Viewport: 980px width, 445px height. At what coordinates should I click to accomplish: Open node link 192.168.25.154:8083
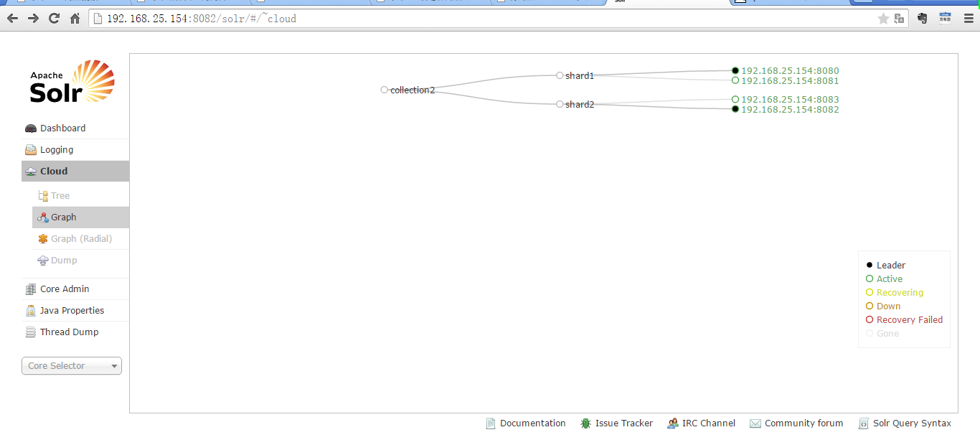tap(790, 99)
